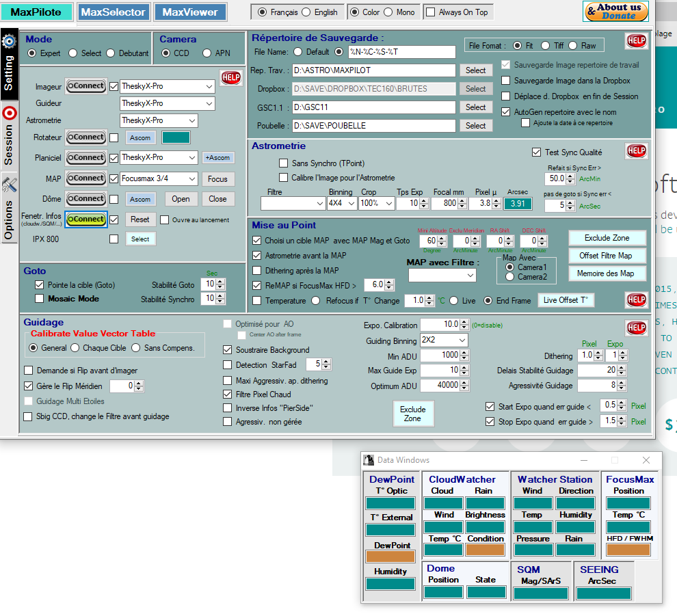The image size is (677, 616).
Task: Open the Options tab tools icon
Action: coord(9,185)
